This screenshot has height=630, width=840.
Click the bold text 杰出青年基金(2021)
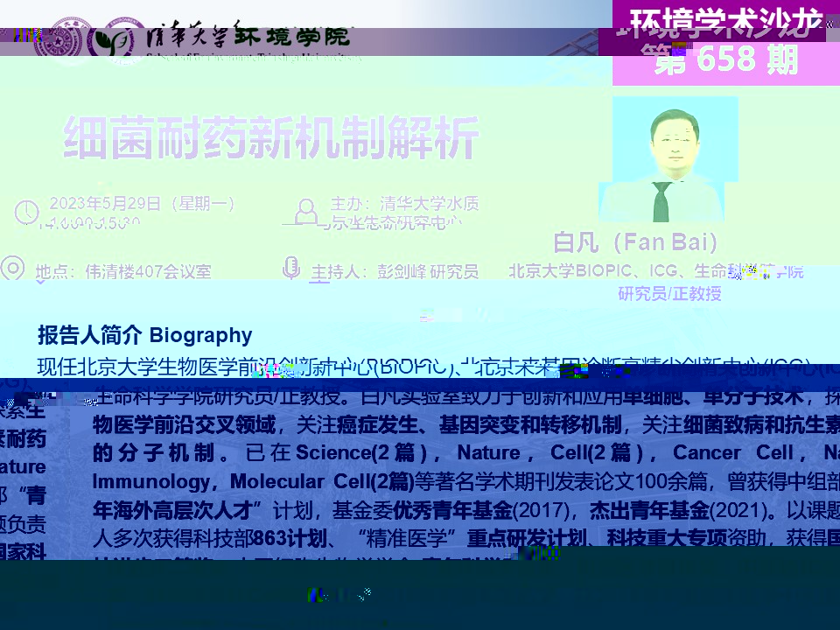[x=677, y=510]
